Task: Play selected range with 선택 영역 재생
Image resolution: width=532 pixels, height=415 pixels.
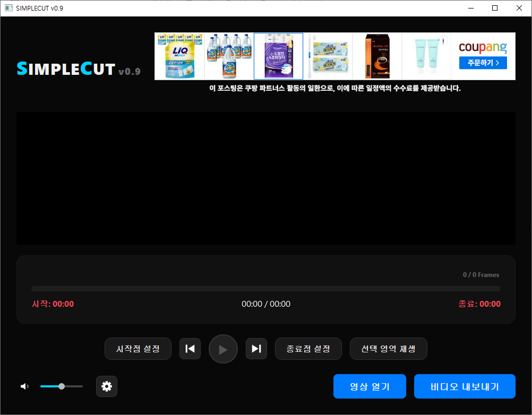Action: (388, 349)
